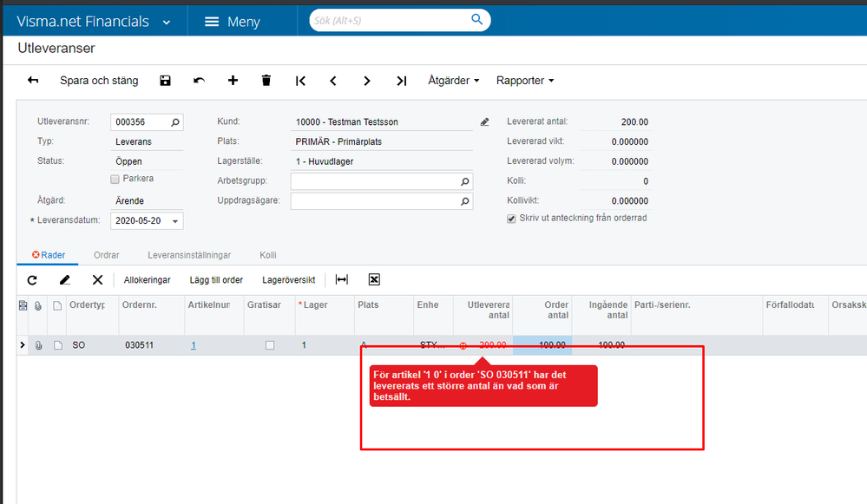
Task: Click the hamburger Meny icon
Action: 212,22
